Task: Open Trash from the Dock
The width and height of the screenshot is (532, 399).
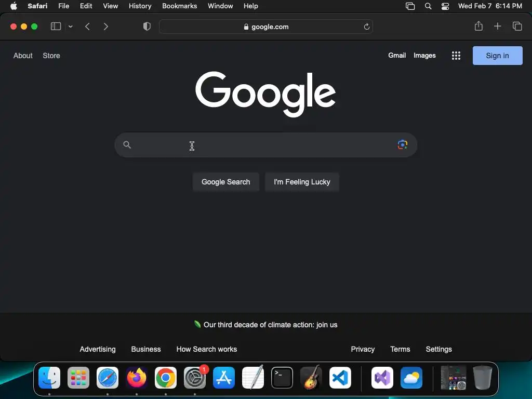Action: point(483,378)
